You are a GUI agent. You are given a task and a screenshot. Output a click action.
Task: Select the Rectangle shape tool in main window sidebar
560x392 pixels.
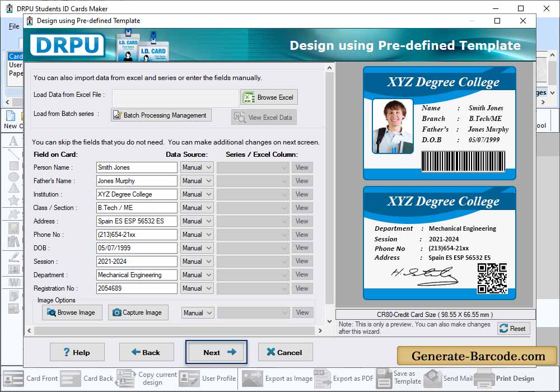13,166
